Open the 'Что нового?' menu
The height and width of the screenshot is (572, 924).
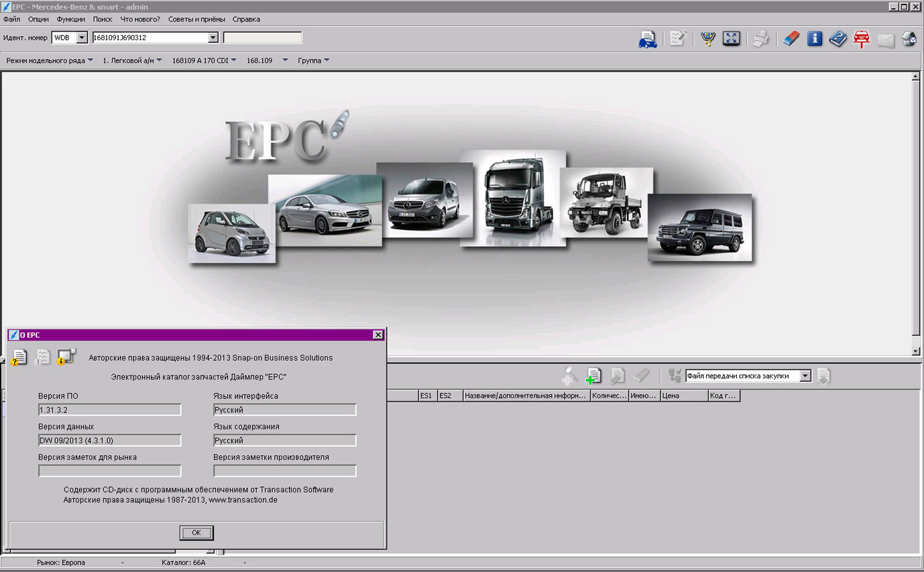pos(140,19)
